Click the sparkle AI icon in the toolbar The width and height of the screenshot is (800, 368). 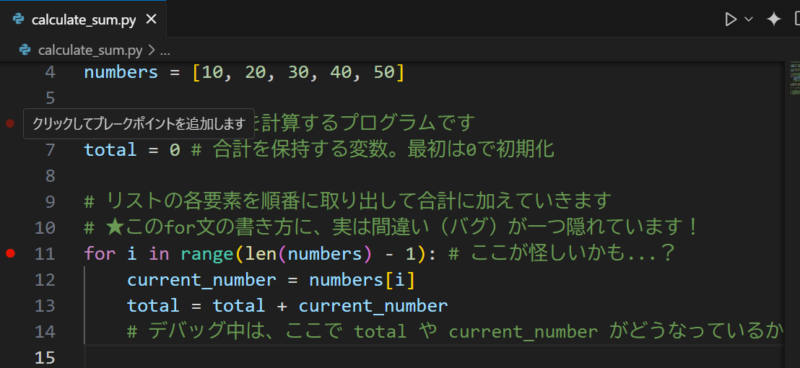point(774,19)
